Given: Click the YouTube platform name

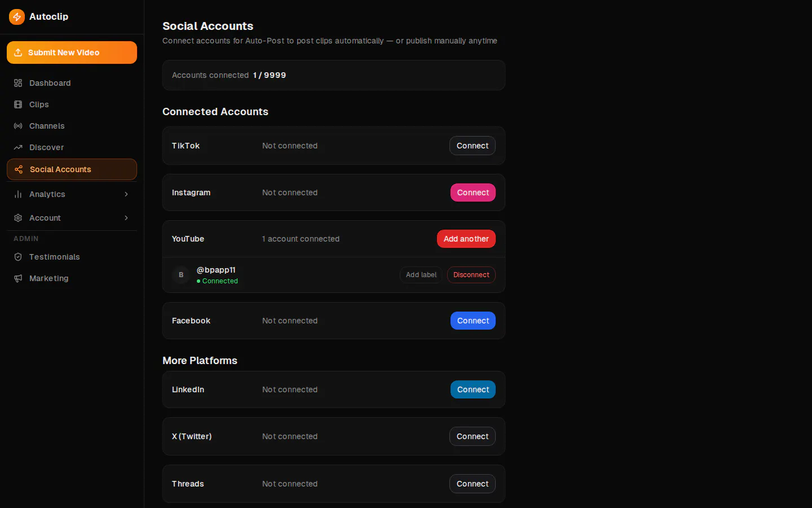Looking at the screenshot, I should click(x=188, y=239).
